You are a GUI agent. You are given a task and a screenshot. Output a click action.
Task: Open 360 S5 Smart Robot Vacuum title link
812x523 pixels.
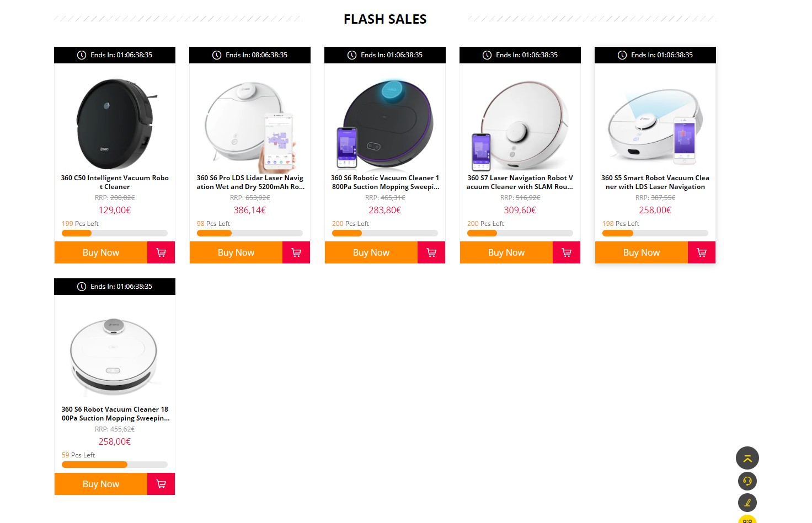(x=655, y=182)
